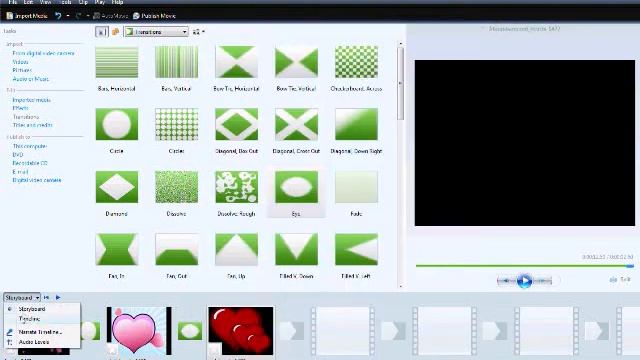
Task: Publish to DVD link
Action: click(x=18, y=155)
